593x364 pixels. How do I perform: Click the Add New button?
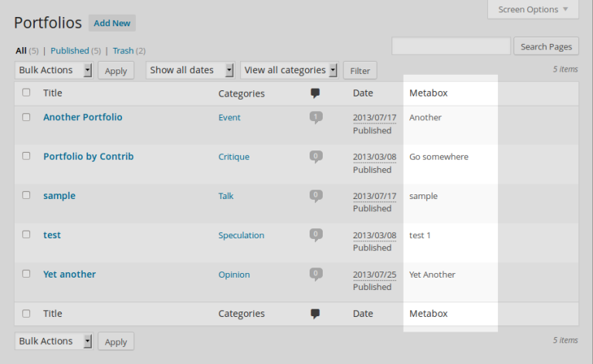112,23
